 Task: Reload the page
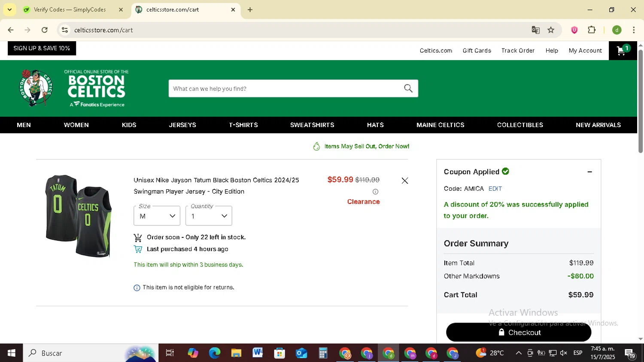pos(45,30)
